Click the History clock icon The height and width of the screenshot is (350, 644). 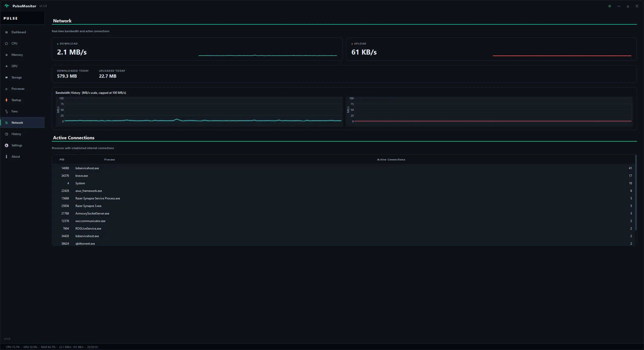coord(7,134)
